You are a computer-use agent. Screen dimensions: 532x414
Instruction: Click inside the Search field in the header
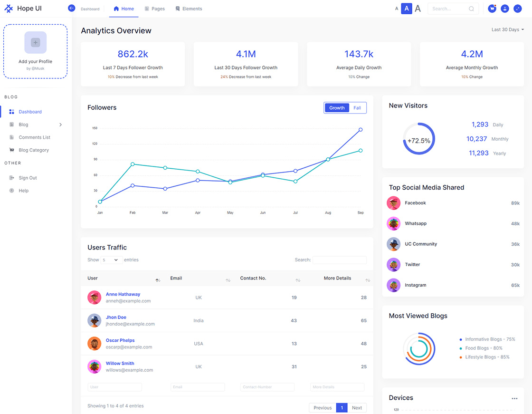pyautogui.click(x=451, y=8)
